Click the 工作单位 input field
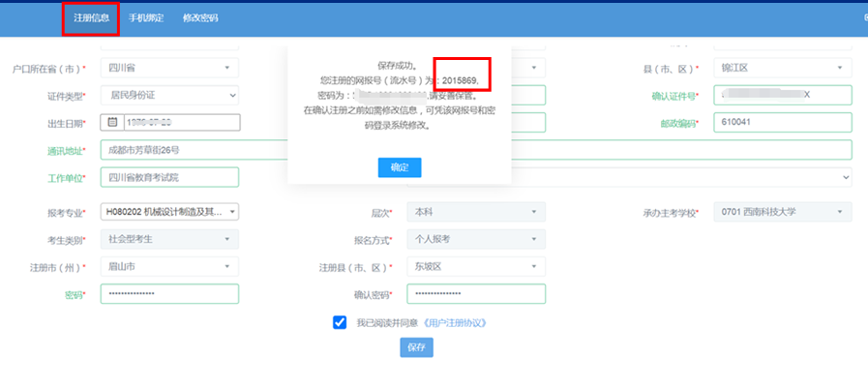The width and height of the screenshot is (868, 388). 170,177
